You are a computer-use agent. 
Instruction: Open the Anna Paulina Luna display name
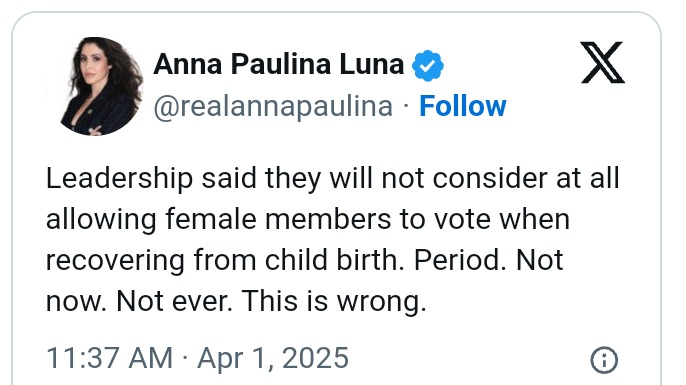(279, 64)
